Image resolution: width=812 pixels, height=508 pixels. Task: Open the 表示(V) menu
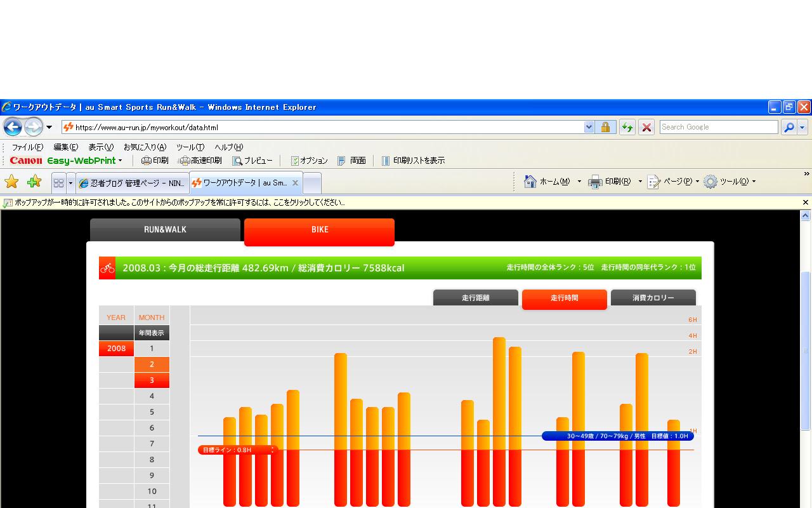(x=100, y=147)
